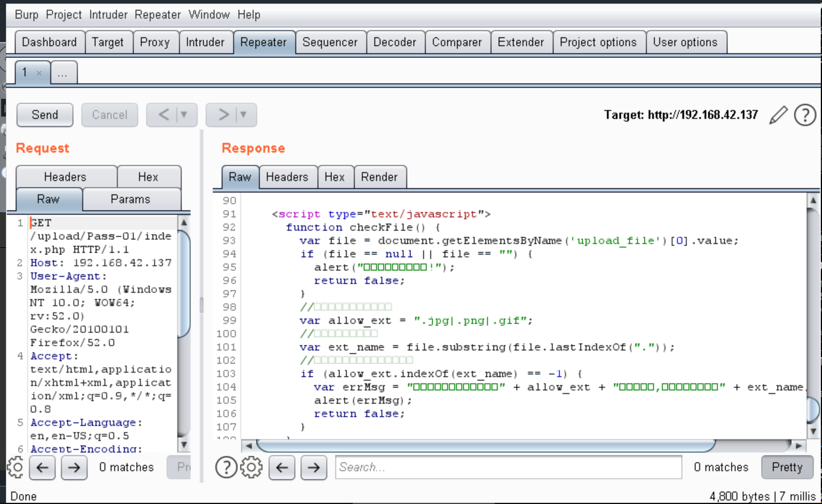822x504 pixels.
Task: Open the Intruder menu
Action: (108, 15)
